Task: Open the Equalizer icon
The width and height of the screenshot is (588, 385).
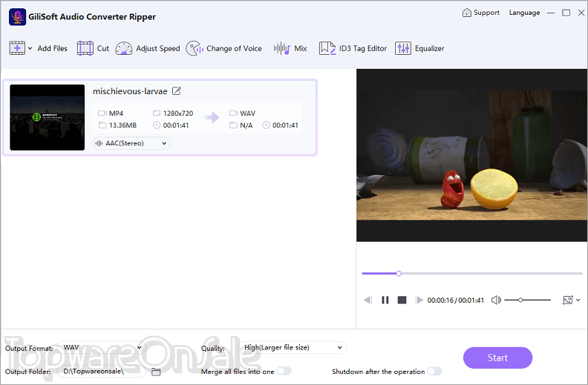Action: (403, 48)
